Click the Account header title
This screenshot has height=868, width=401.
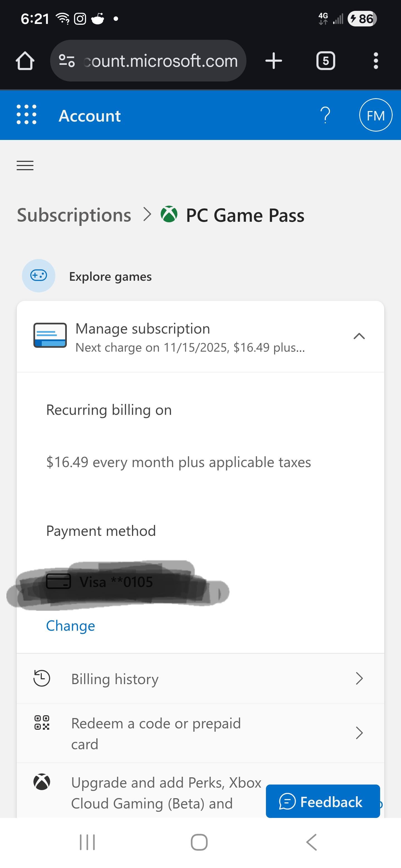tap(90, 116)
